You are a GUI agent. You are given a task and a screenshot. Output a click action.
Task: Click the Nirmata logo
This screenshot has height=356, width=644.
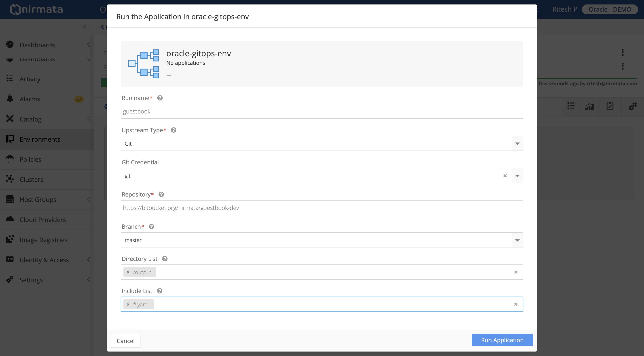[x=36, y=9]
